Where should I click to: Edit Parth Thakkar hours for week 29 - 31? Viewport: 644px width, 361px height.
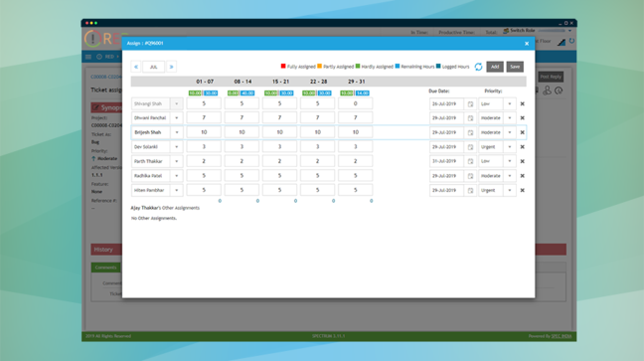tap(355, 161)
